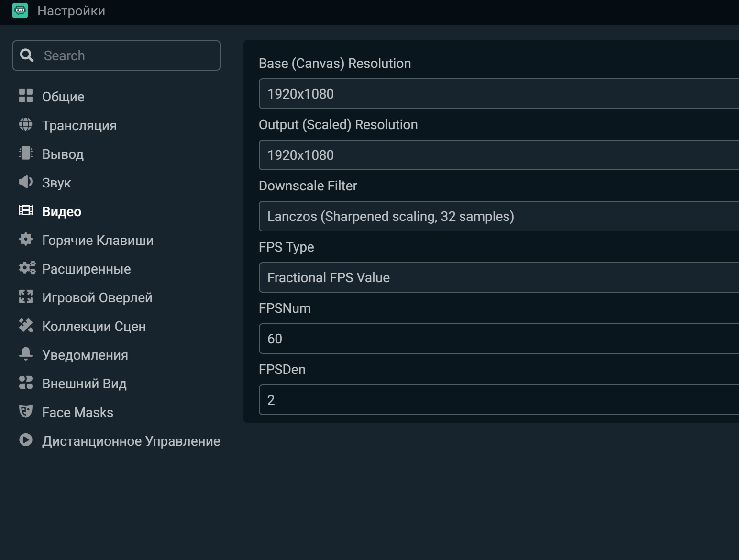Go to Вывод settings
This screenshot has width=739, height=560.
63,154
